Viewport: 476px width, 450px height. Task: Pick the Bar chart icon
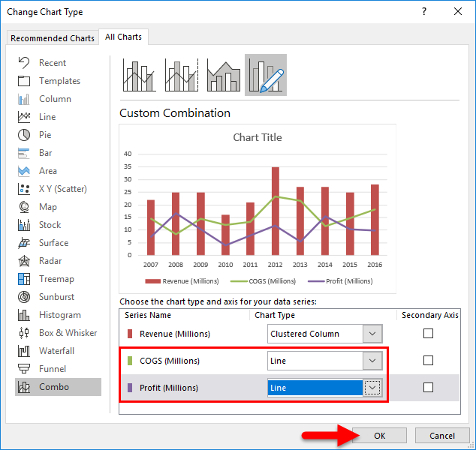pos(24,153)
